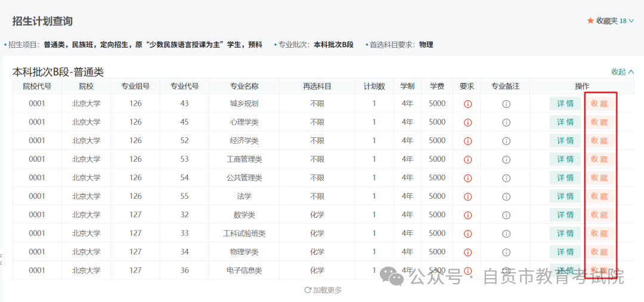Select the 工科试验班类 major name cell

pyautogui.click(x=244, y=233)
